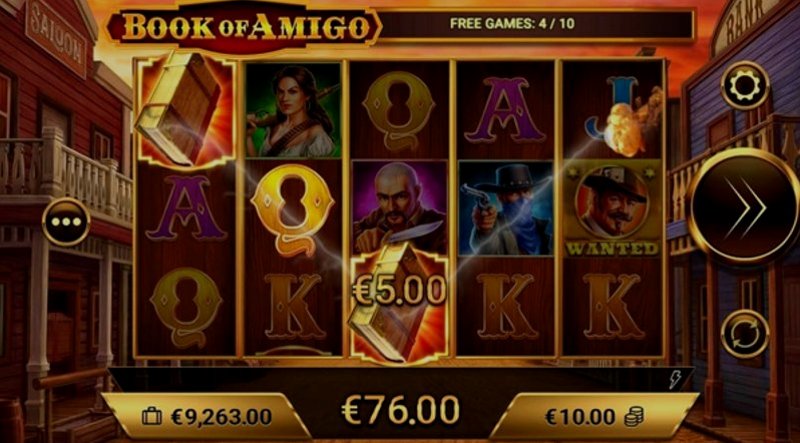Click the golden book symbol on first reel
800x443 pixels.
(184, 111)
